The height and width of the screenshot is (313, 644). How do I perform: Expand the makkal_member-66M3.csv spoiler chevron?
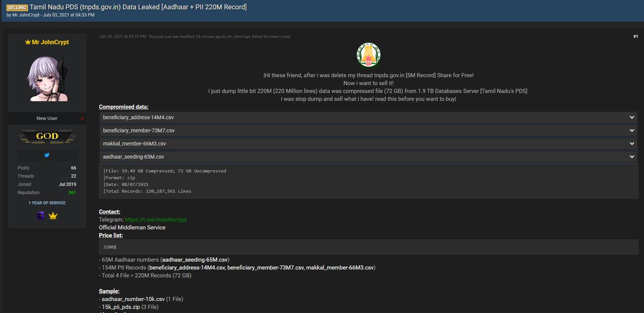click(632, 143)
